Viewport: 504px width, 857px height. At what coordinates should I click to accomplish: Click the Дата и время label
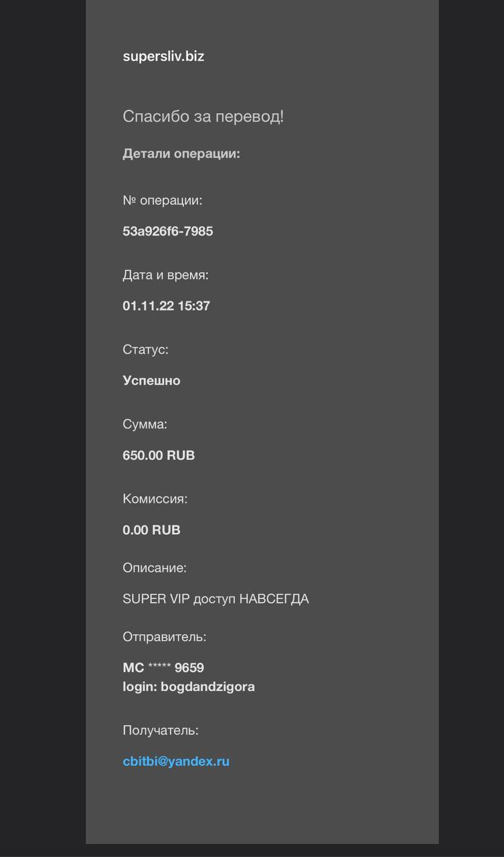[x=165, y=275]
